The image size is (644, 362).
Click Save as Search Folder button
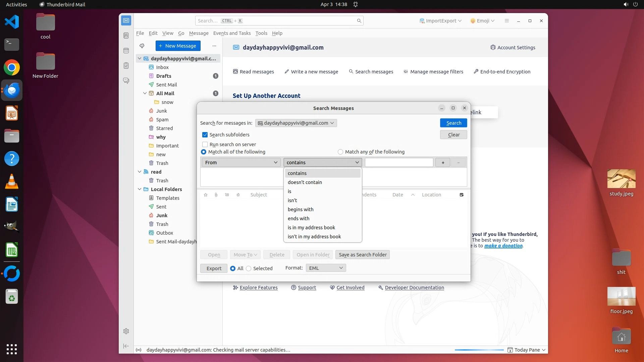[362, 255]
